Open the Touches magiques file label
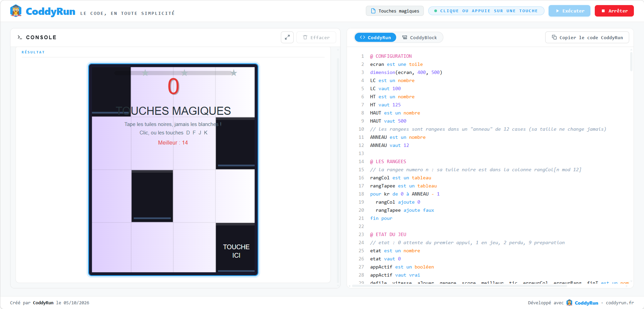 point(395,11)
